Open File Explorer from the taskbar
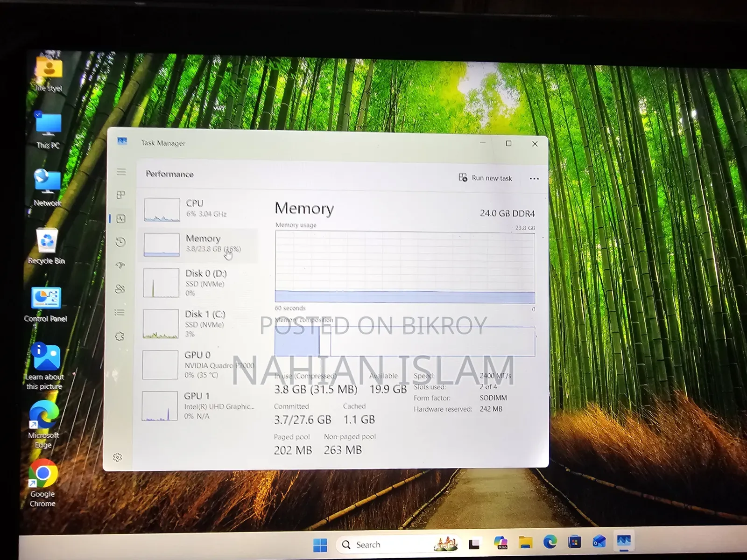Image resolution: width=747 pixels, height=560 pixels. [526, 543]
